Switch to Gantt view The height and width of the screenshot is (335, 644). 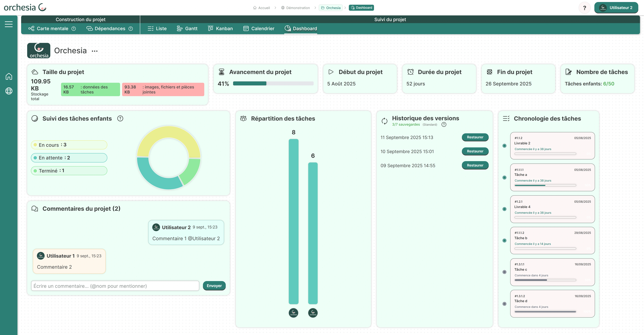pos(187,28)
